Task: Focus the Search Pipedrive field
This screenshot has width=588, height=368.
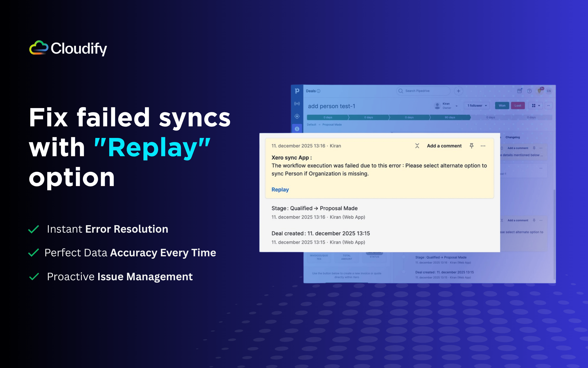Action: point(423,91)
